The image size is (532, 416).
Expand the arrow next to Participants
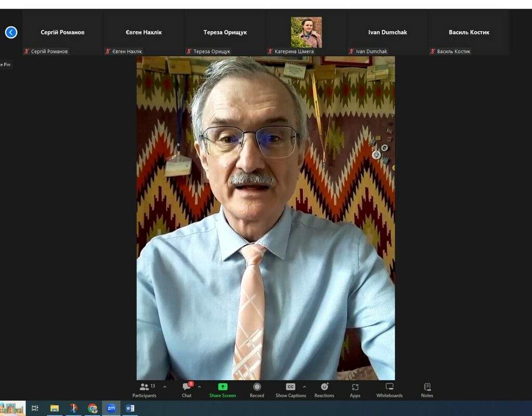[x=165, y=387]
